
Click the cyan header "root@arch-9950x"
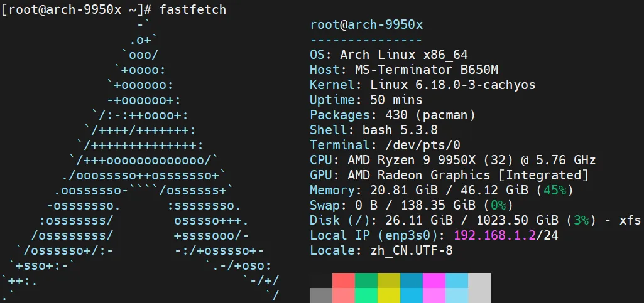(366, 25)
